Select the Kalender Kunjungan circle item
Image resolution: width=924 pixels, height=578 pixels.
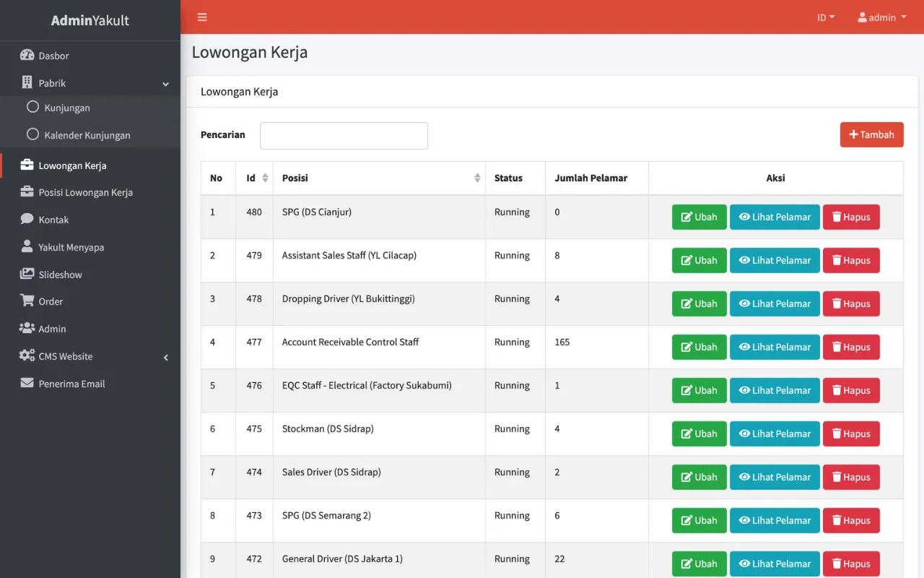pos(32,135)
